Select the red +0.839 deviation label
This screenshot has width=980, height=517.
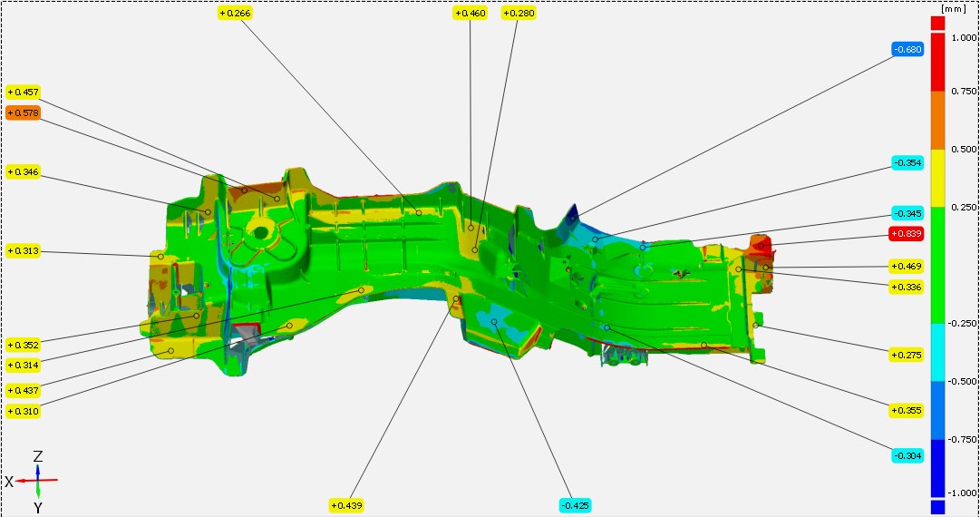[x=907, y=234]
